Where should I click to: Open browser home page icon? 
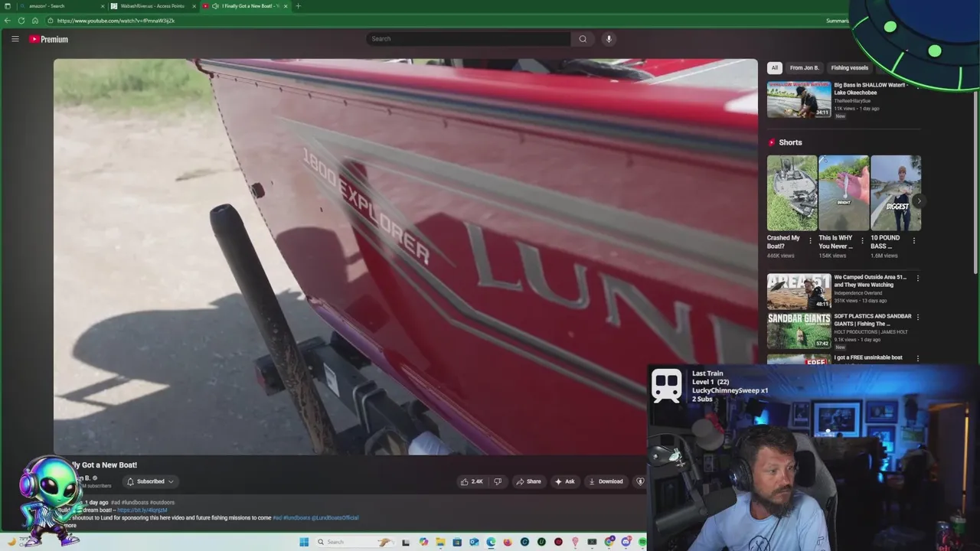click(x=34, y=21)
